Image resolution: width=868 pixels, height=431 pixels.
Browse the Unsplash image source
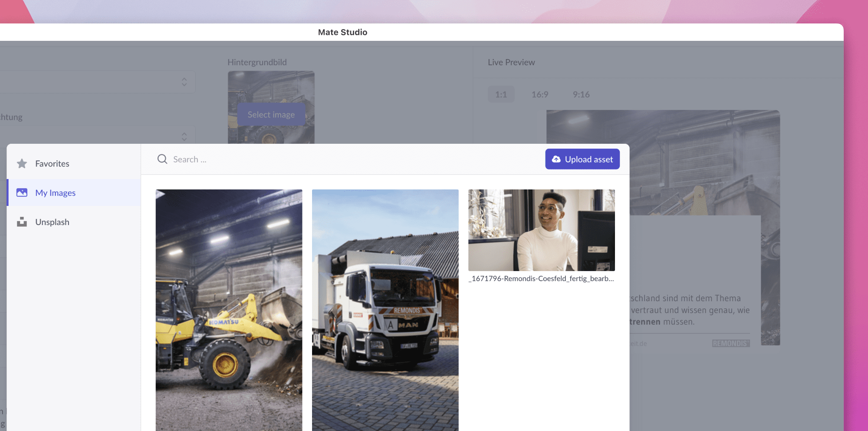coord(74,222)
